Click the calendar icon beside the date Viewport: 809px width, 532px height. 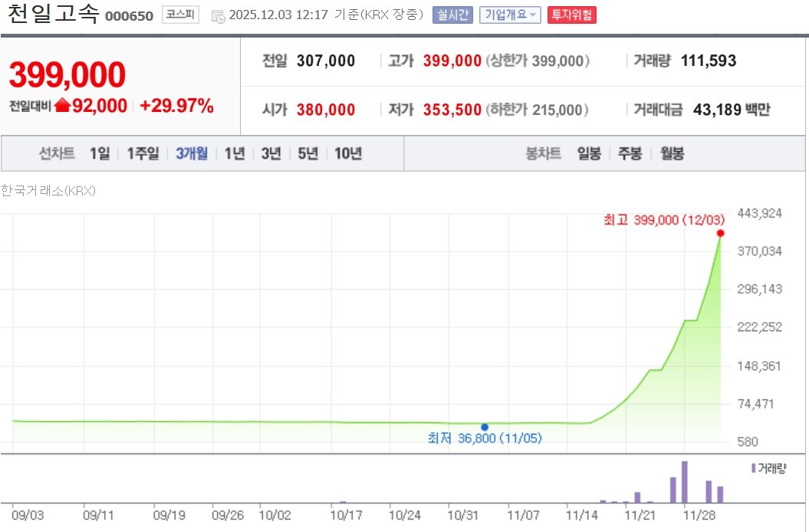(x=218, y=15)
